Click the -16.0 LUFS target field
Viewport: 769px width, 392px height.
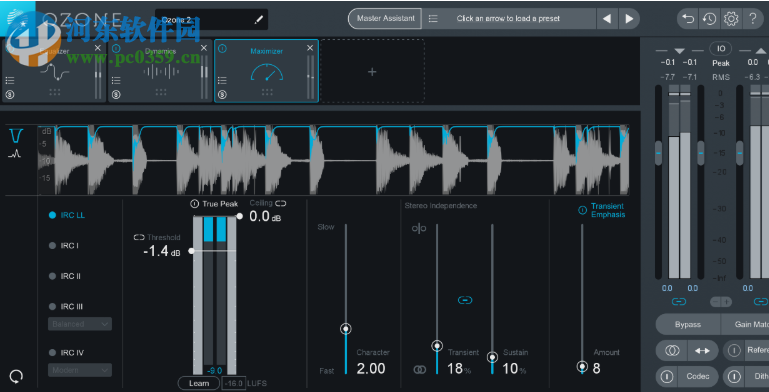pyautogui.click(x=234, y=383)
